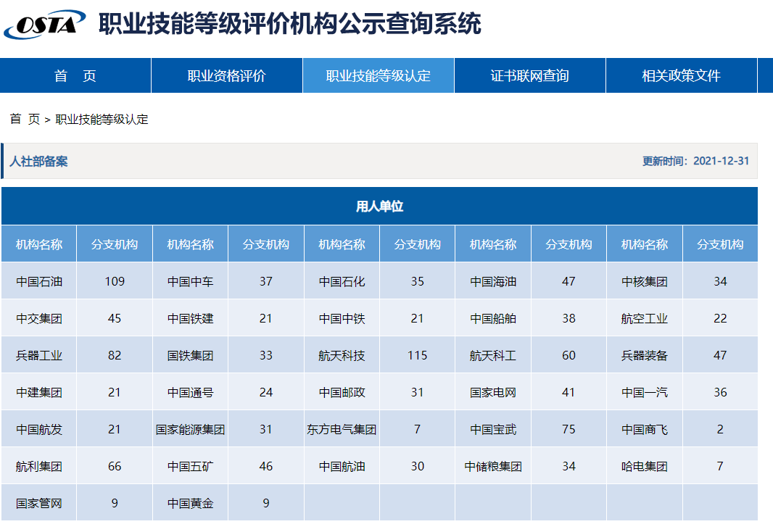
Task: Select 国家电网 from the list
Action: [493, 391]
